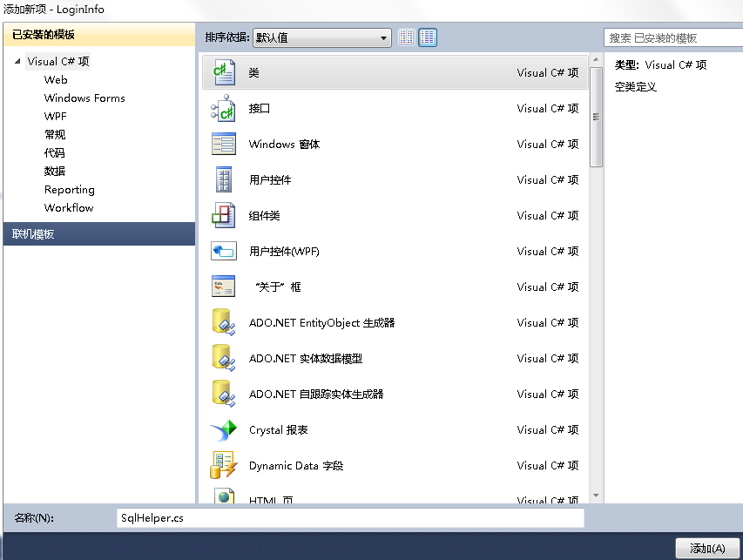Select the 组件类 template name

(265, 216)
